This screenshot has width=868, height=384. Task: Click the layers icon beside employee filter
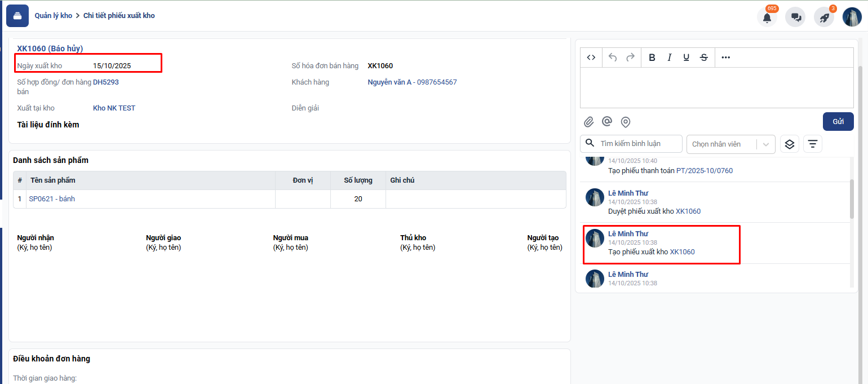pyautogui.click(x=789, y=144)
